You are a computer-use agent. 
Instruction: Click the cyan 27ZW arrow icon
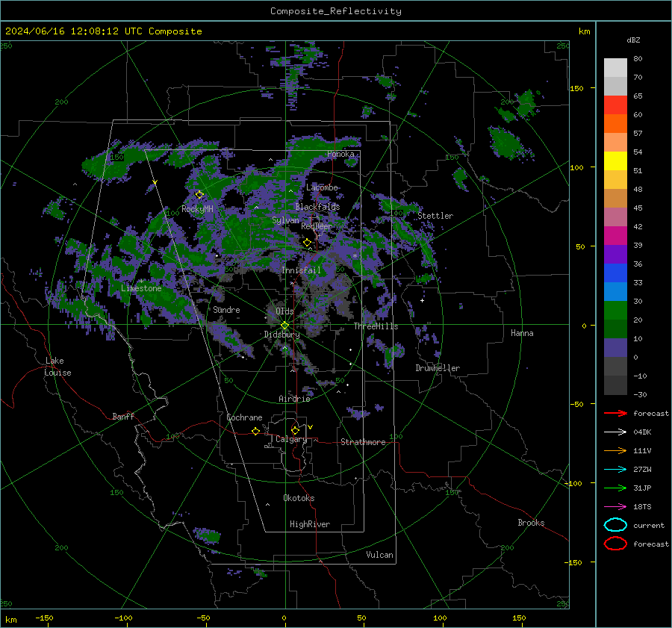[x=615, y=470]
